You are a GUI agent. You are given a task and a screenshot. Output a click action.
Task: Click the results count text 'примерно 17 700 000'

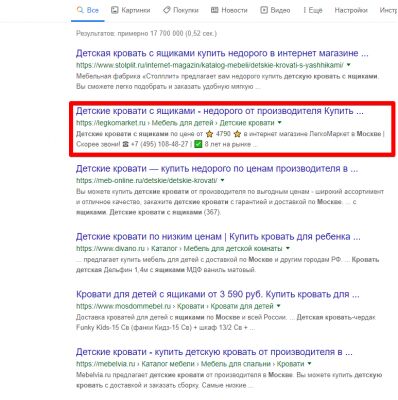pyautogui.click(x=150, y=34)
